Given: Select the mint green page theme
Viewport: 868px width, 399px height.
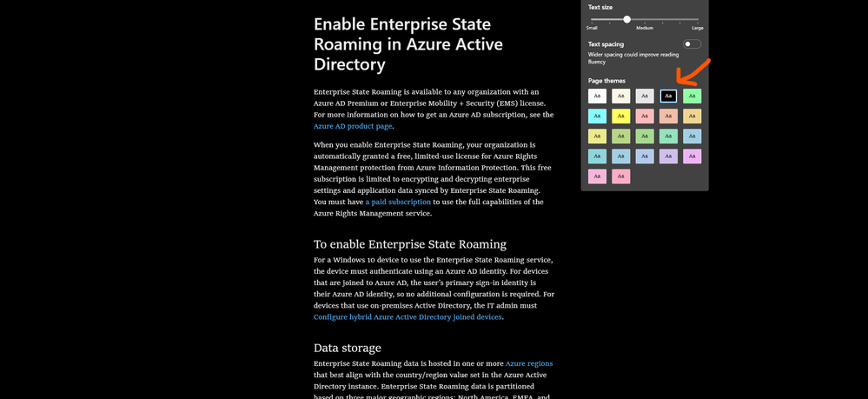Looking at the screenshot, I should click(x=692, y=96).
